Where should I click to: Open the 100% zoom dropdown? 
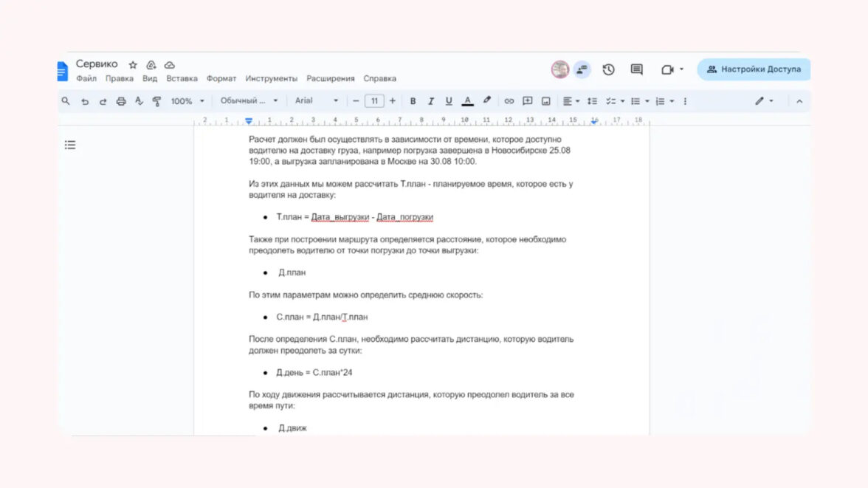click(x=187, y=101)
